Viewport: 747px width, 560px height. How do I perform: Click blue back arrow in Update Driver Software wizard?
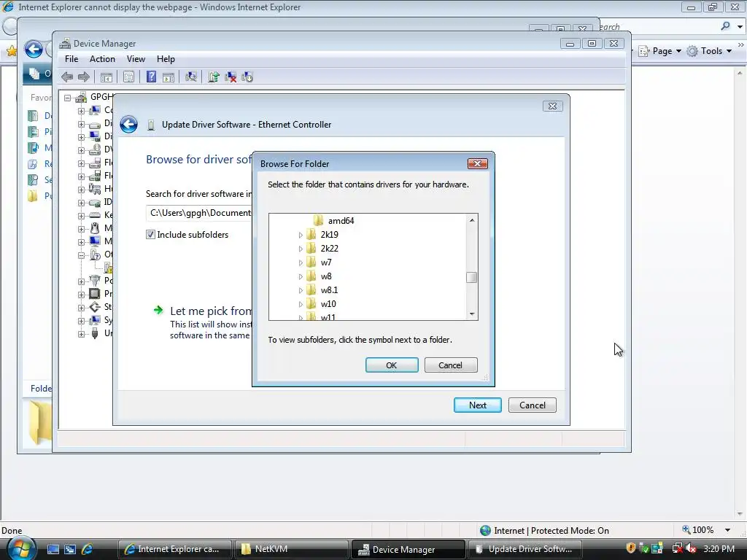[x=128, y=124]
